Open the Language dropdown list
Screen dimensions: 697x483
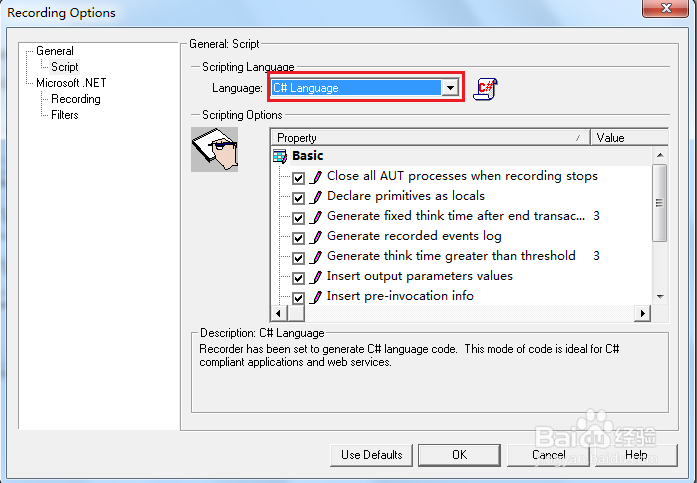[451, 88]
